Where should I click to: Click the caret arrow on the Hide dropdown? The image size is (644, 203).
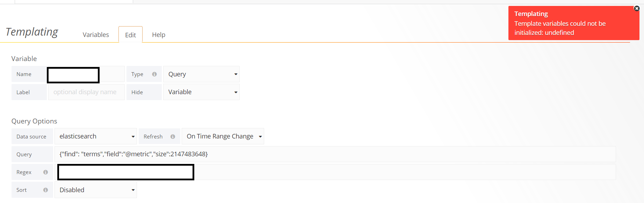tap(235, 92)
